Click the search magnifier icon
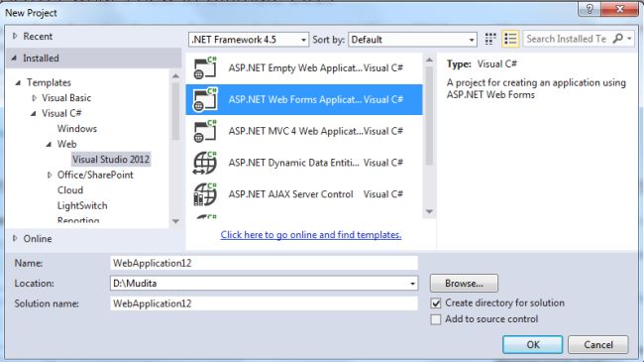Viewport: 644px width, 362px height. click(617, 39)
